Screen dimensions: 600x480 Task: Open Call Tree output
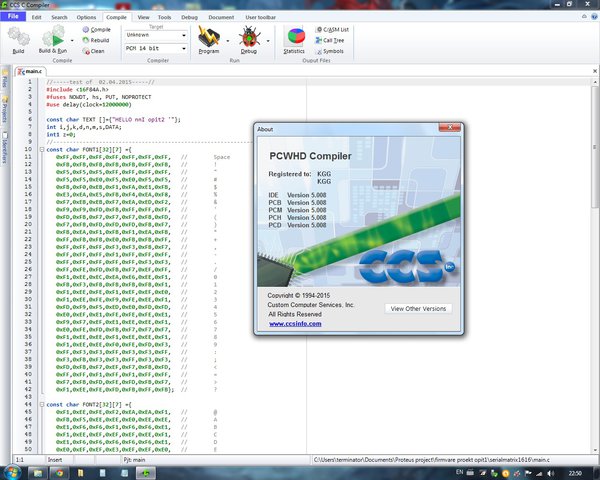(x=330, y=40)
